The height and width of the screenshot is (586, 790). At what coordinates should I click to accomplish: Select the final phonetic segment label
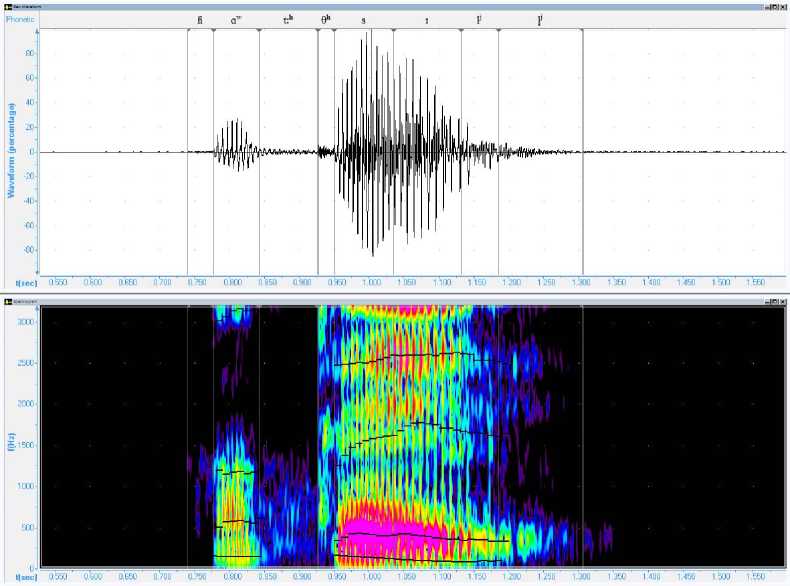point(540,19)
